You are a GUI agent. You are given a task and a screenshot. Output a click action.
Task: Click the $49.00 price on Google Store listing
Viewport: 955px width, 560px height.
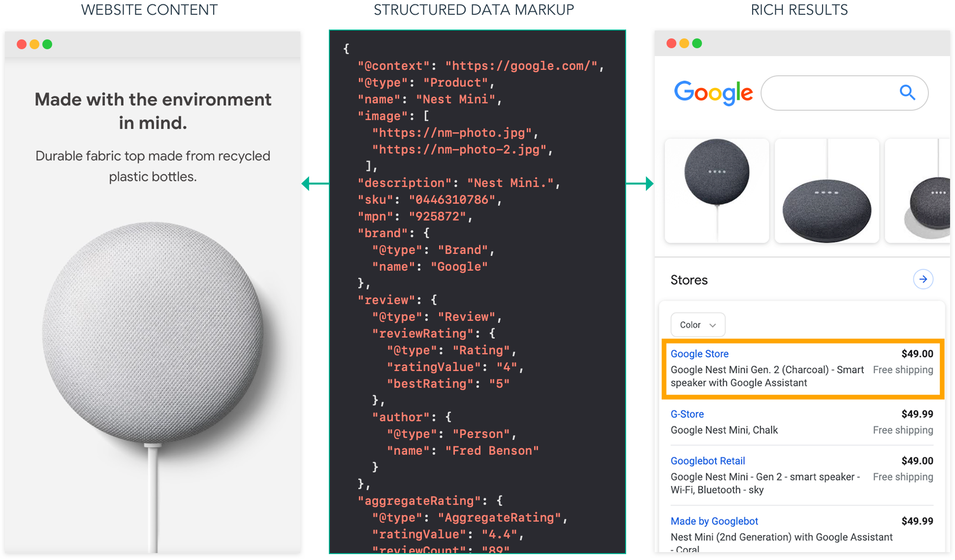(x=917, y=354)
